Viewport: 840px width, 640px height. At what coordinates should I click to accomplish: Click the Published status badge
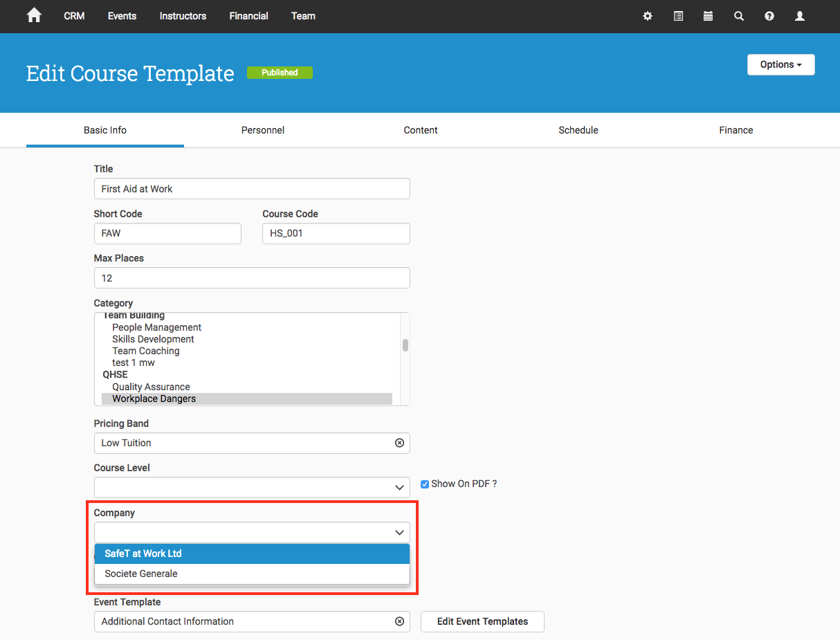(x=280, y=73)
